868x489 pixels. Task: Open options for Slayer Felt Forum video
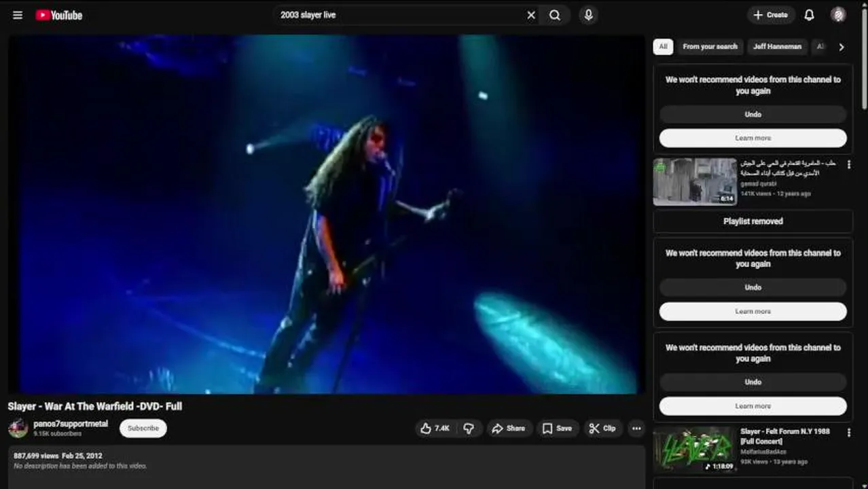pyautogui.click(x=848, y=433)
